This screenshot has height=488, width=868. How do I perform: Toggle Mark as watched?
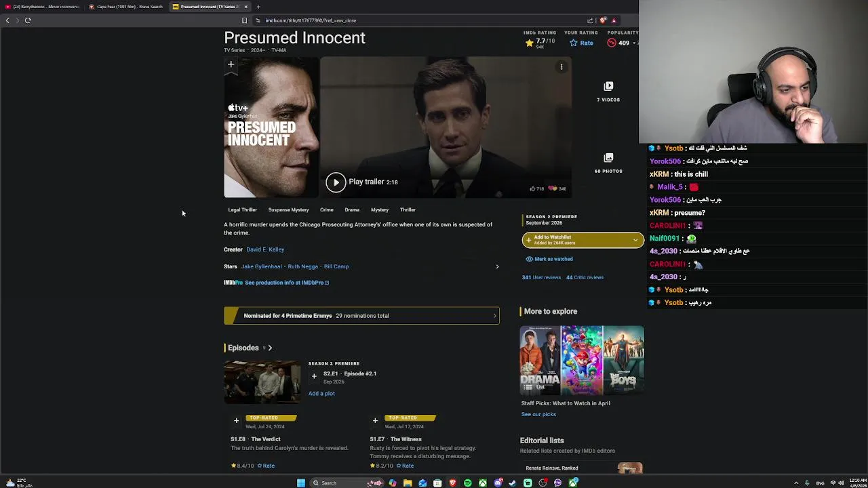[x=549, y=259]
